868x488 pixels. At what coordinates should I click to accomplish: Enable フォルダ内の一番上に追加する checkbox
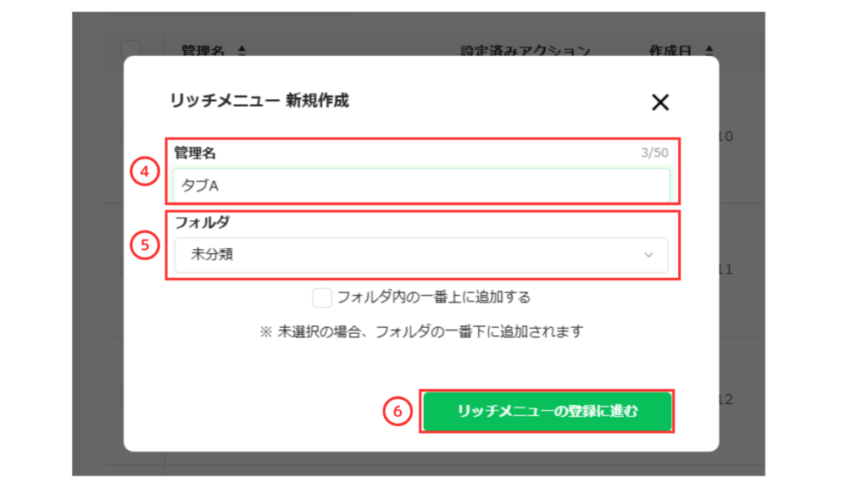[322, 297]
